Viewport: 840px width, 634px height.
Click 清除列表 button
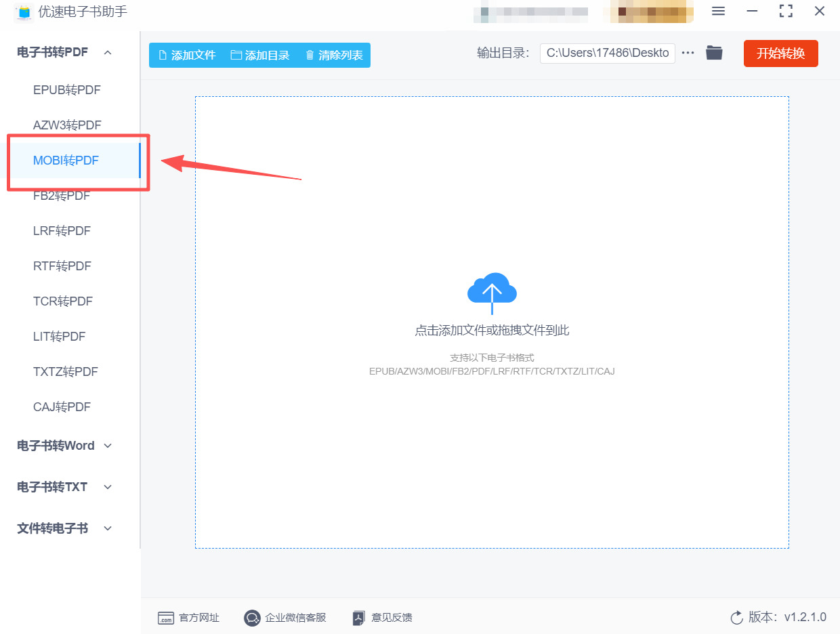334,56
